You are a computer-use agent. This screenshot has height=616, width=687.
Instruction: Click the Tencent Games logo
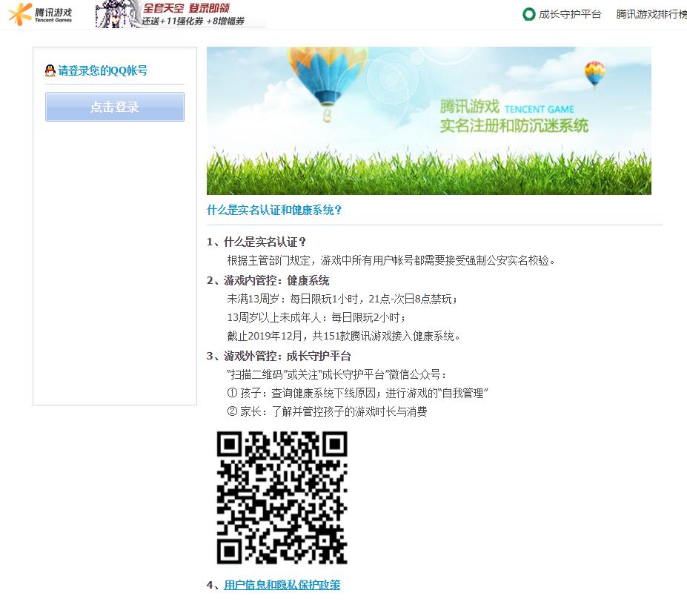(40, 14)
